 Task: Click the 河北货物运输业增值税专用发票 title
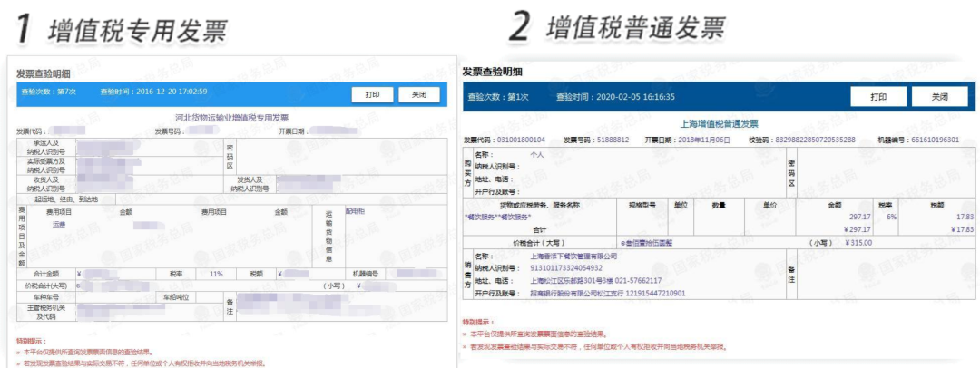[x=230, y=117]
